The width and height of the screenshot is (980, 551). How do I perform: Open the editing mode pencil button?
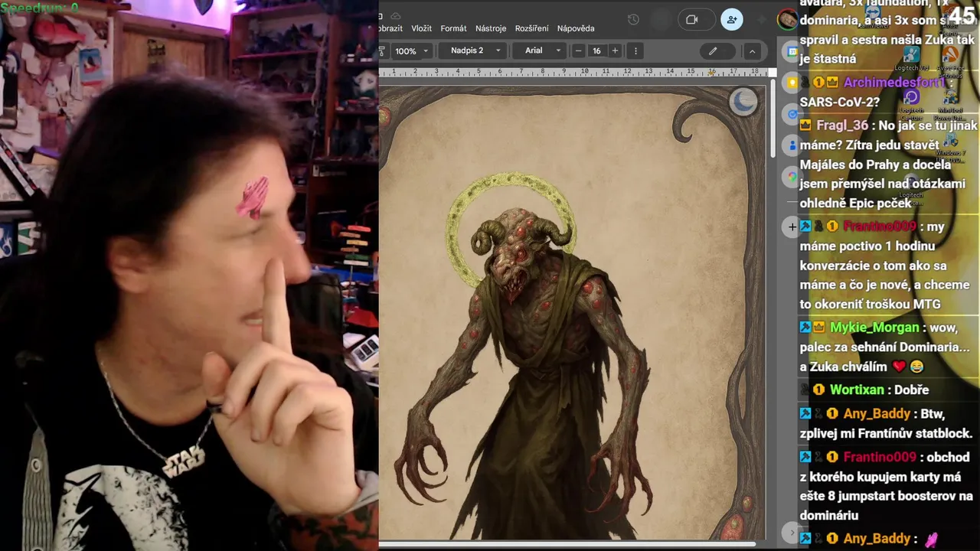click(x=717, y=51)
